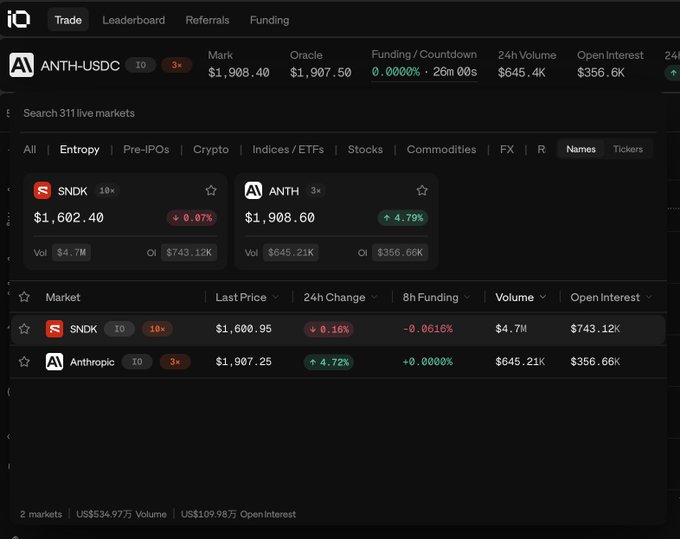Click the Anthropic last price $1,907.25
The height and width of the screenshot is (539, 680).
pyautogui.click(x=244, y=362)
